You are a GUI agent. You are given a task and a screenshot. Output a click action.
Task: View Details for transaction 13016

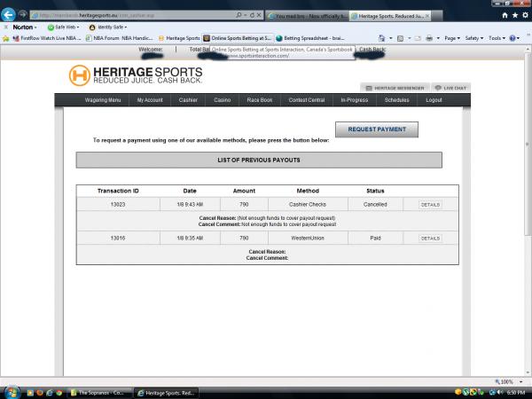point(430,238)
